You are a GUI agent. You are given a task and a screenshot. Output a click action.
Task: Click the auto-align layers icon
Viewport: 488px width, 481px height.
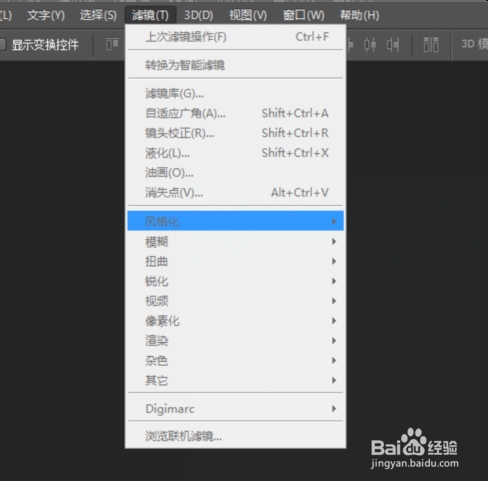coord(431,44)
